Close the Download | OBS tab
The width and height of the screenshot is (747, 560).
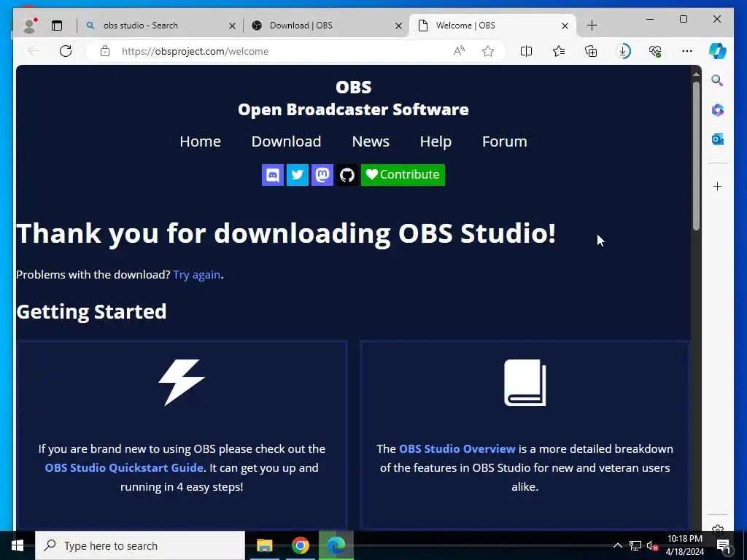(x=398, y=26)
